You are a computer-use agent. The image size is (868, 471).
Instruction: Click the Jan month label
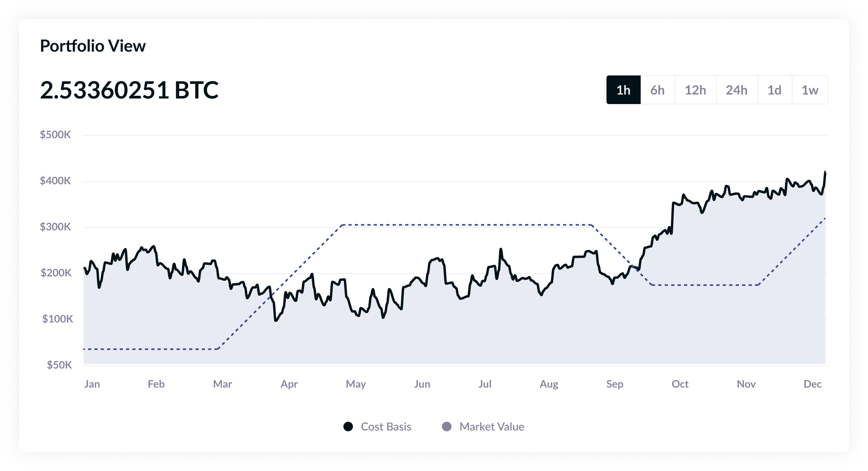[92, 384]
